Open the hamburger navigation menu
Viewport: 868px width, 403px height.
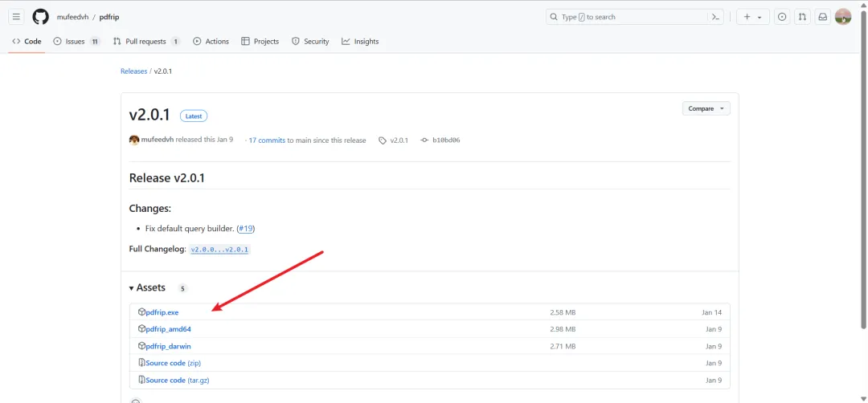click(16, 17)
